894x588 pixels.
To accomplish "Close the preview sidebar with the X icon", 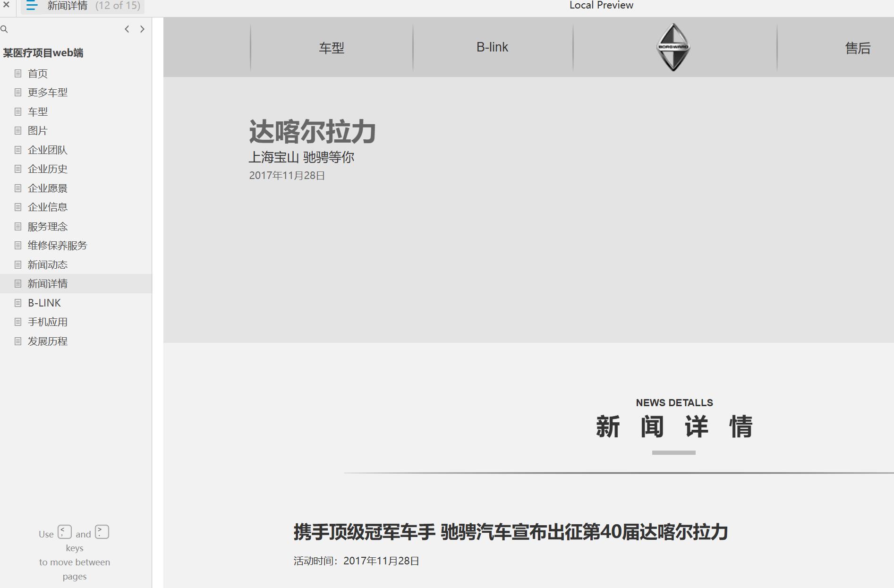I will (6, 5).
